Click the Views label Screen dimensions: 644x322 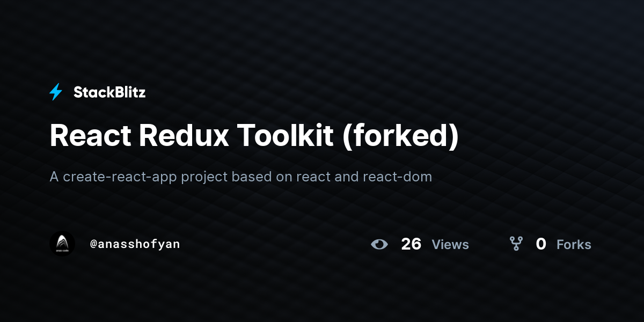450,245
